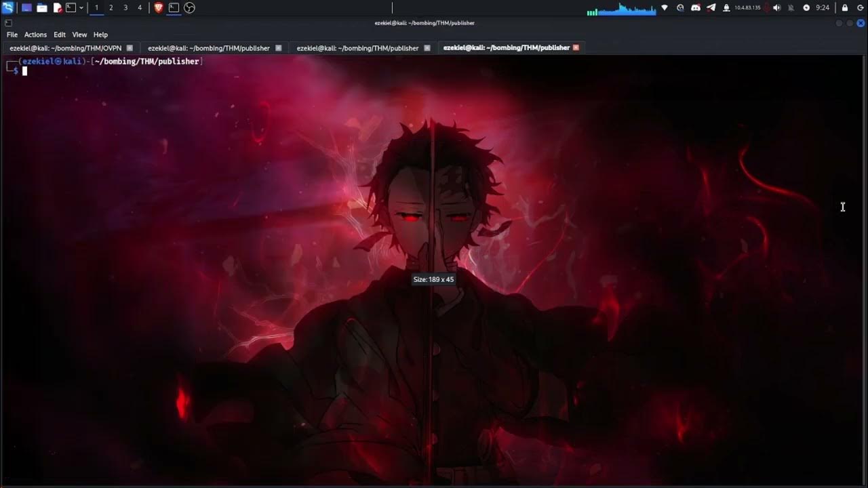This screenshot has height=488, width=868.
Task: Open the speaker volume control
Action: click(x=776, y=7)
